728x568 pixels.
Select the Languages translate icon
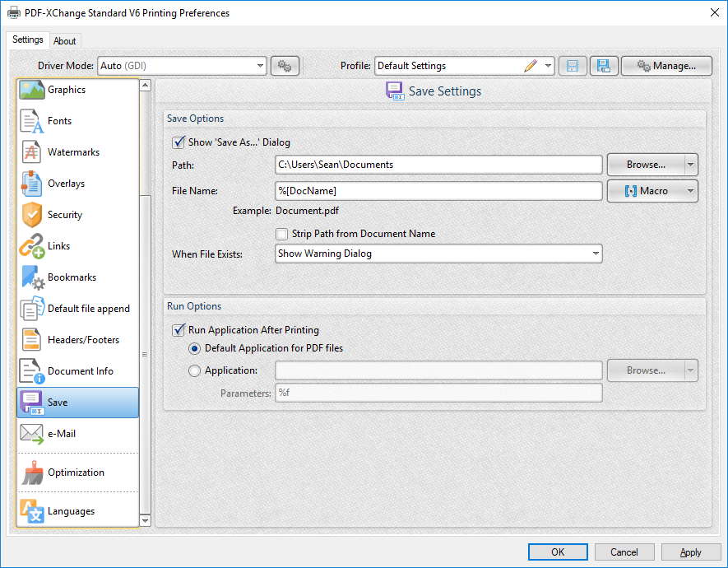[31, 511]
